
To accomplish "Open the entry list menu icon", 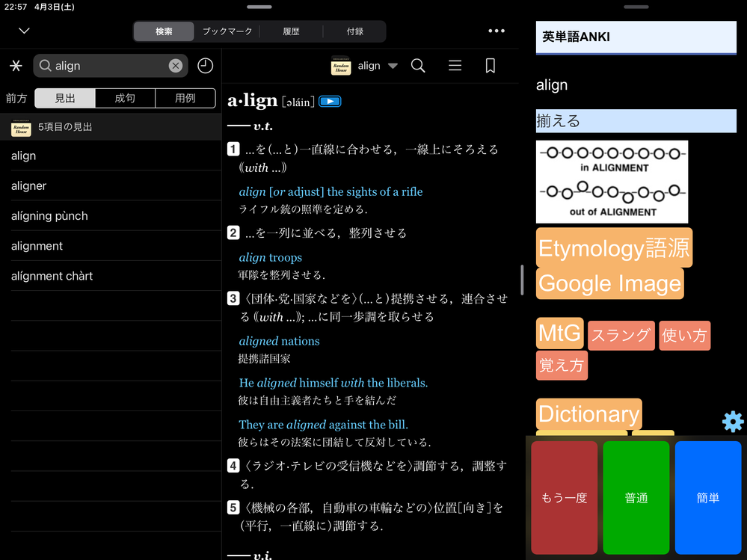I will (455, 66).
